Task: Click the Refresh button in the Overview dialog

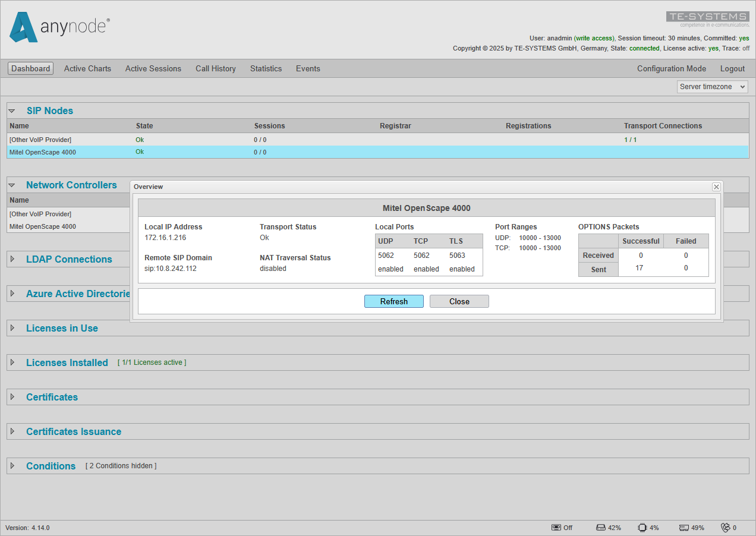Action: point(393,301)
